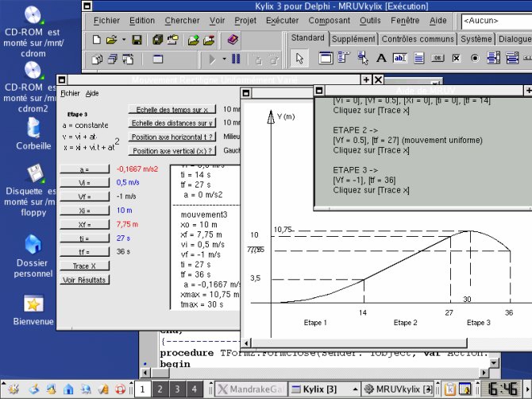Screen dimensions: 532x399
Task: Open the Dossier personnel desktop icon
Action: (33, 256)
